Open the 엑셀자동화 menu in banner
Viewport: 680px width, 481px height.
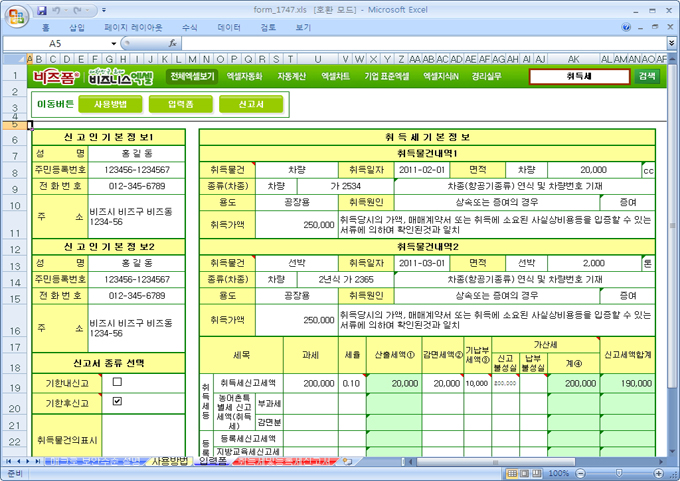pos(244,76)
